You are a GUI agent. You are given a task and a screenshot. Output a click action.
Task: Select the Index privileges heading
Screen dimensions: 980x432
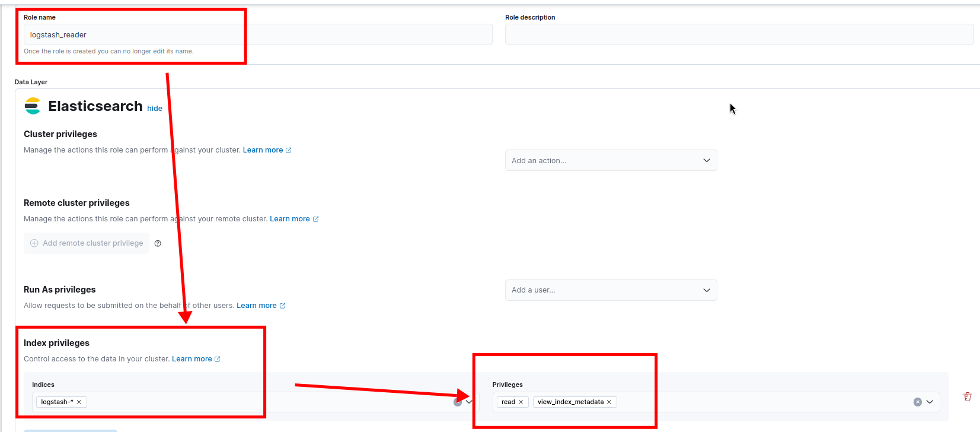coord(56,343)
